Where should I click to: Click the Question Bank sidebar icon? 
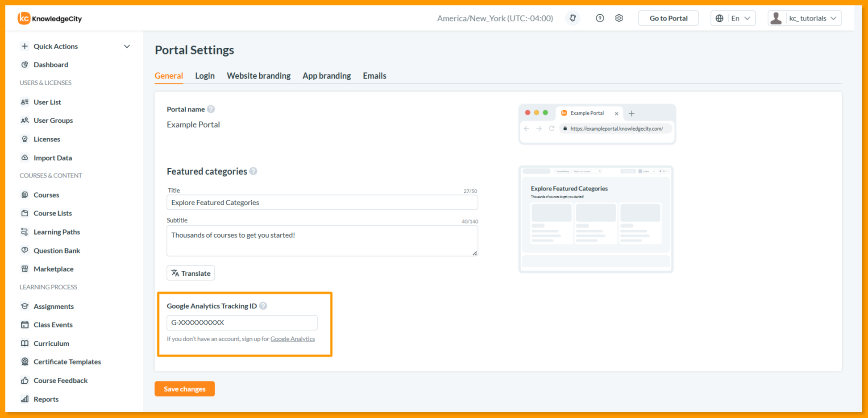coord(25,251)
